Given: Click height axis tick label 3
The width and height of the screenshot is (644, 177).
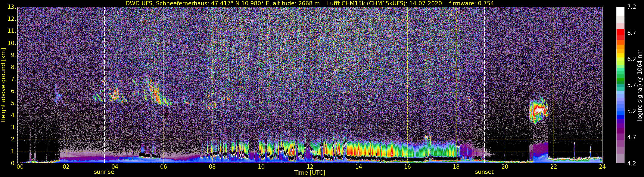Looking at the screenshot, I should click(x=13, y=127).
